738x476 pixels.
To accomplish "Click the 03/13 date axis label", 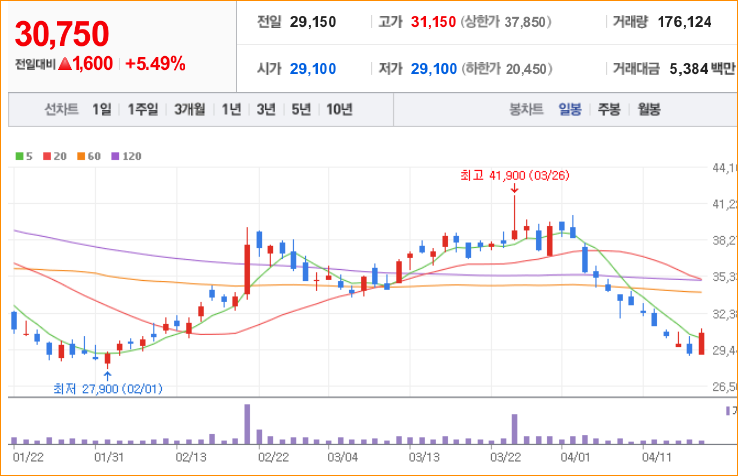I will coord(424,457).
